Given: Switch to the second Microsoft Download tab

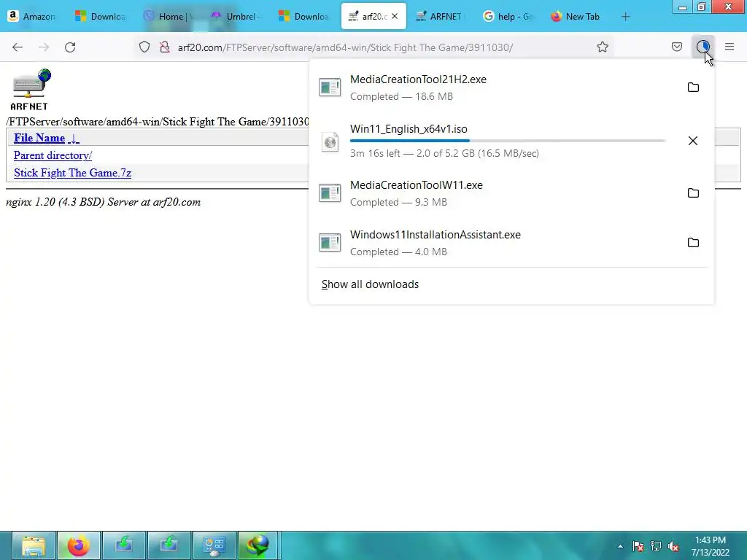Looking at the screenshot, I should (x=304, y=16).
